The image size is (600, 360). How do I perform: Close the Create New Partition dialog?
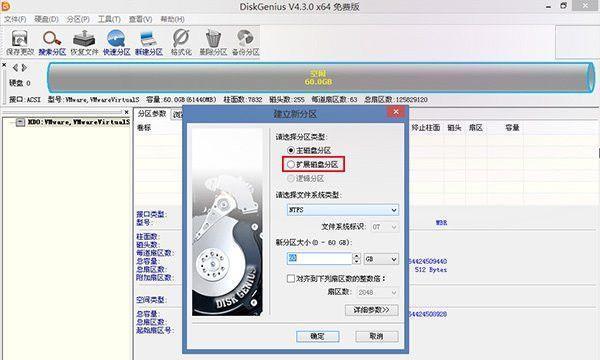[x=396, y=112]
